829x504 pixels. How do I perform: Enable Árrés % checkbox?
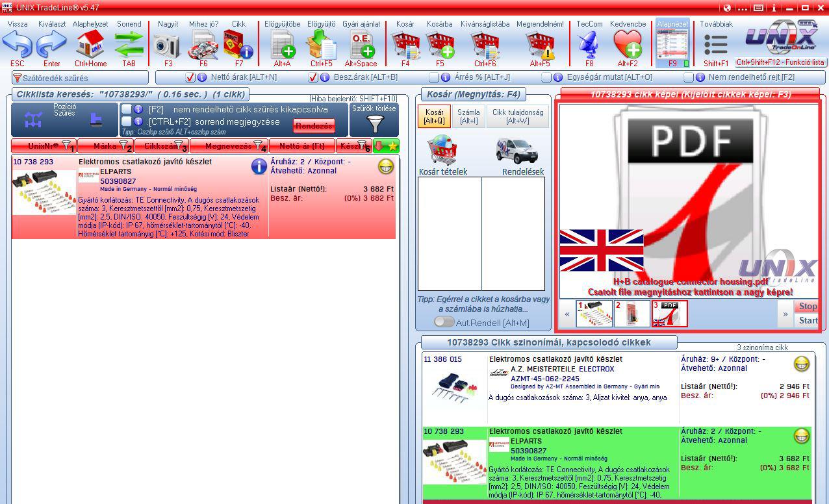pos(435,77)
